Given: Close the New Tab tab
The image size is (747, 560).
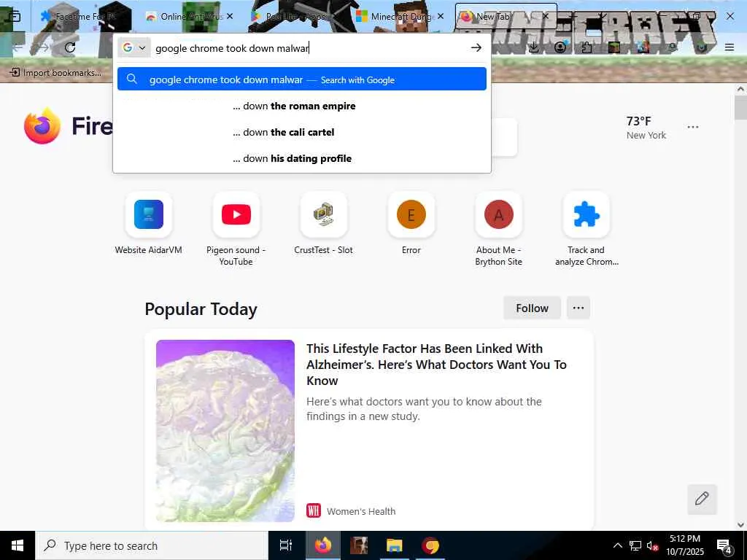Looking at the screenshot, I should (x=546, y=16).
